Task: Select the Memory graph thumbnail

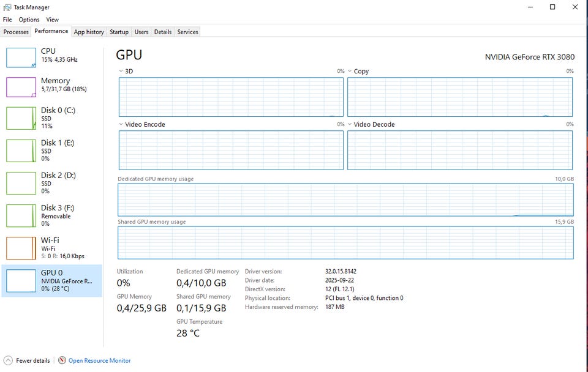Action: point(21,87)
